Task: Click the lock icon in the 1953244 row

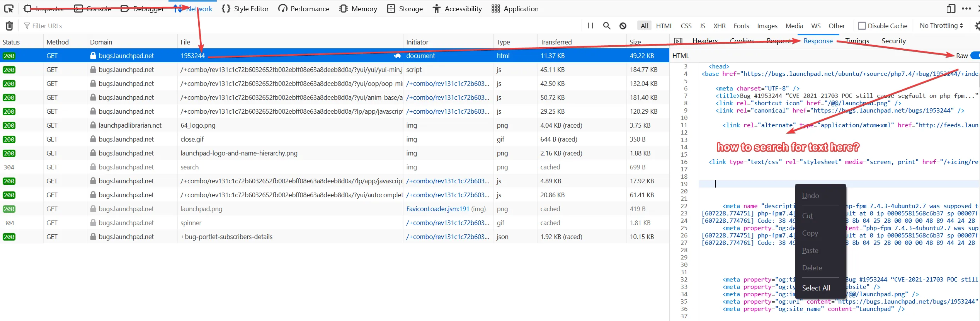Action: tap(93, 56)
